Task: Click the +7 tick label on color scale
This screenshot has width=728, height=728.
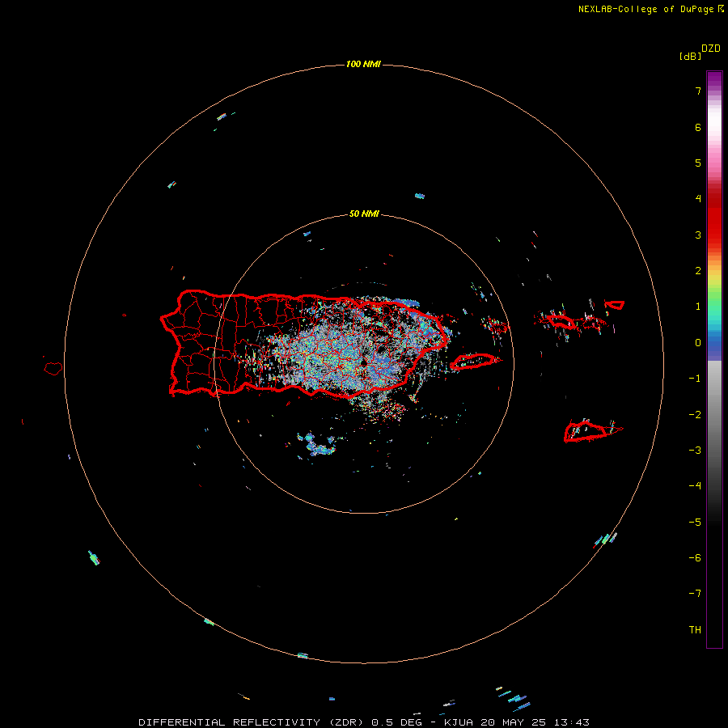Action: click(x=698, y=91)
